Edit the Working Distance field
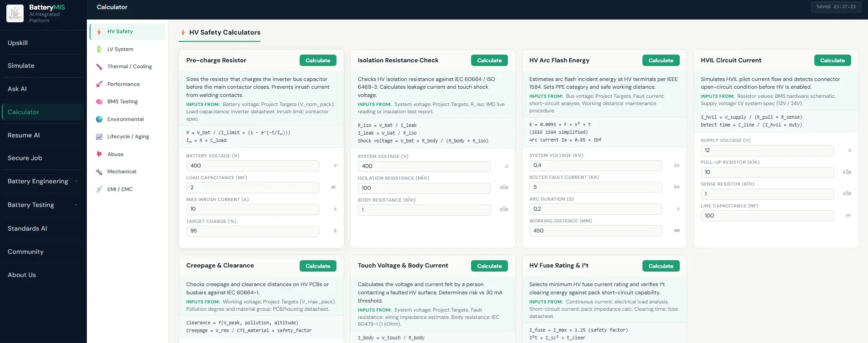The image size is (868, 343). tap(595, 231)
